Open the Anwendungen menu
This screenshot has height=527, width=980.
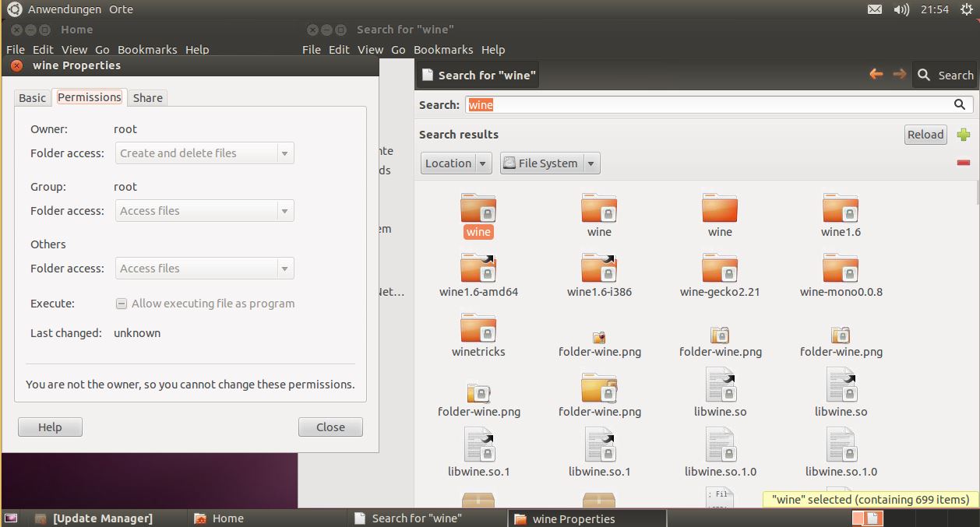[64, 9]
